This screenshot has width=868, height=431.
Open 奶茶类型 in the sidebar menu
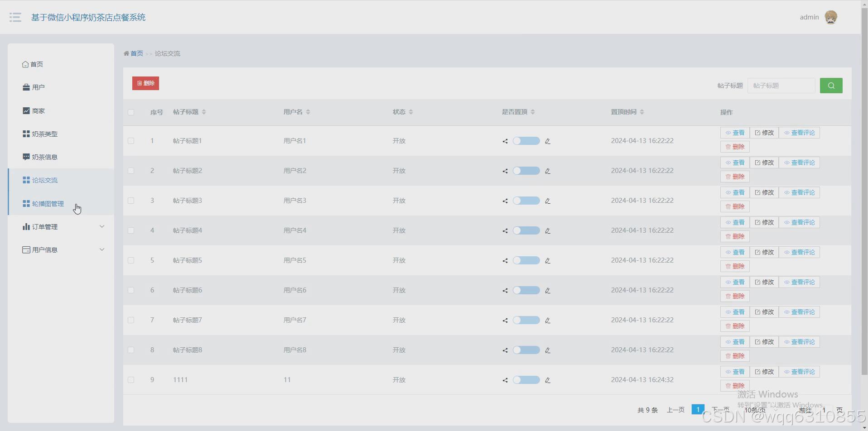tap(61, 134)
